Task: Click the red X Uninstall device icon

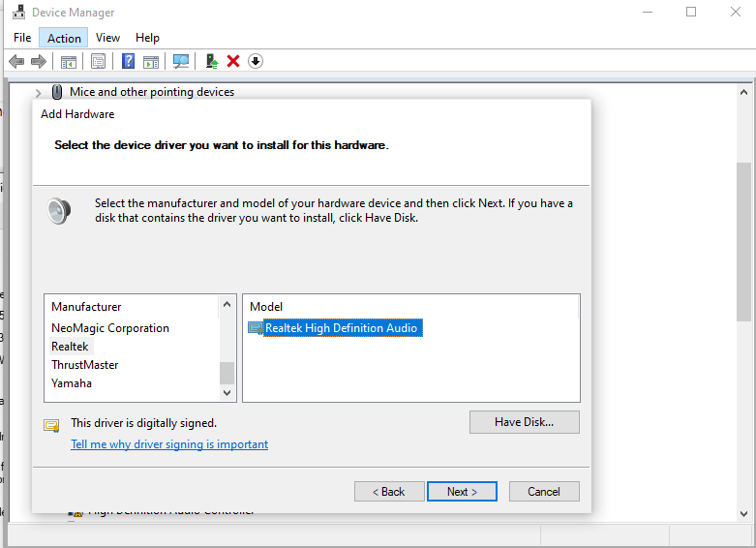Action: [x=233, y=61]
